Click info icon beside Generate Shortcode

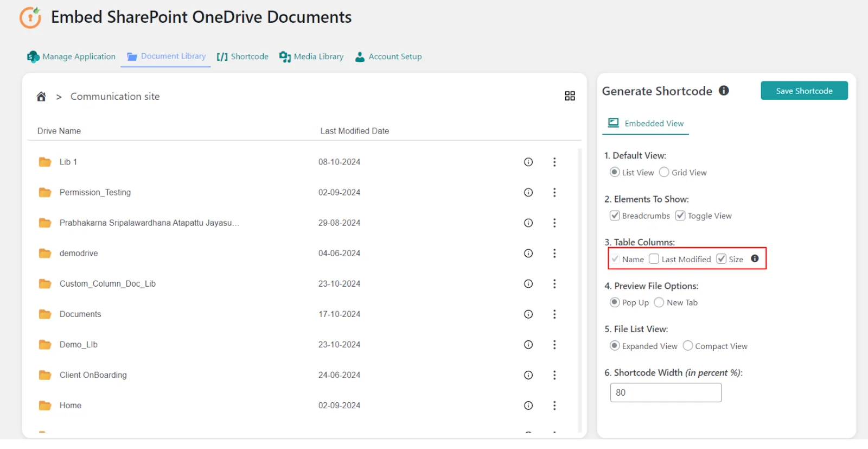click(x=724, y=91)
